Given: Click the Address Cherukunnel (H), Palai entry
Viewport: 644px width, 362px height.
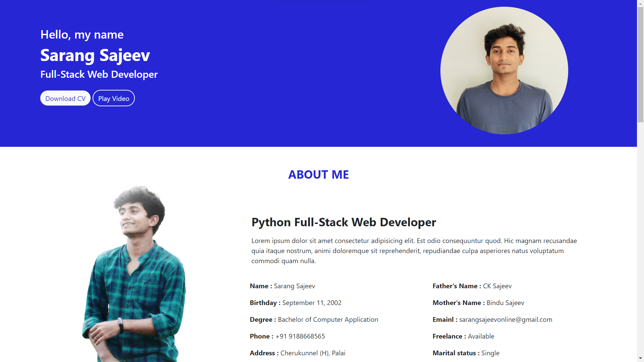Looking at the screenshot, I should point(297,353).
